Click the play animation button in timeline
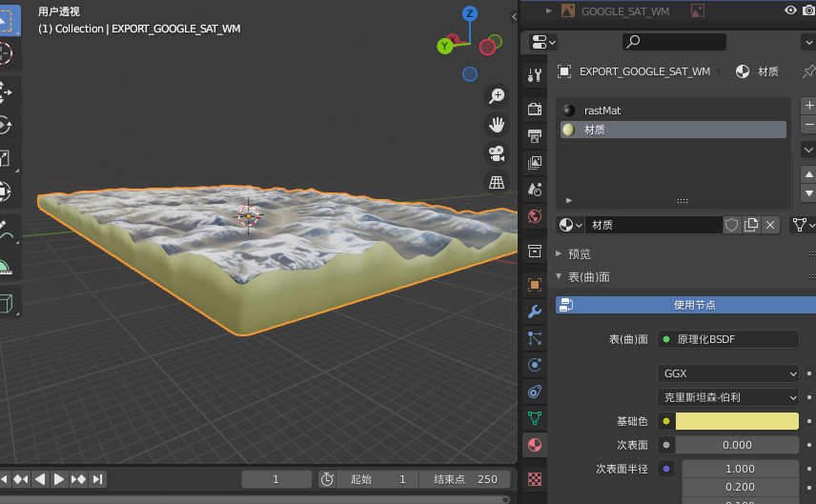The width and height of the screenshot is (816, 504). [x=59, y=479]
